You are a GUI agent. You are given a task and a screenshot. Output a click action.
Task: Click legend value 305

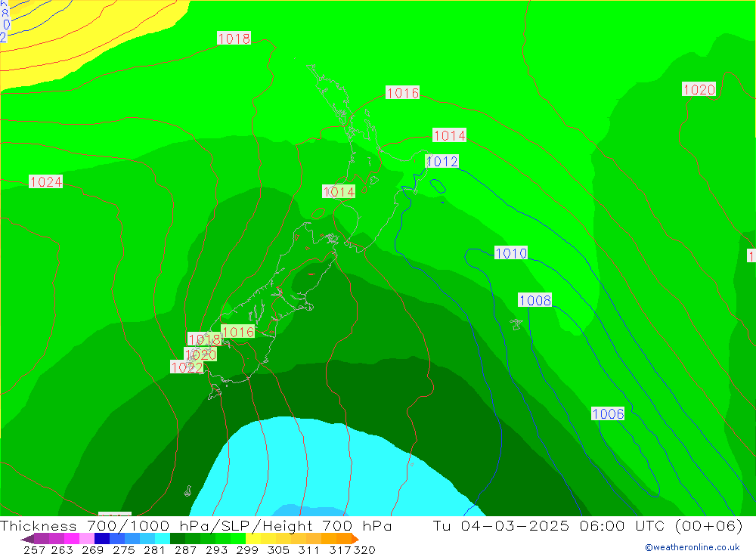tap(277, 549)
